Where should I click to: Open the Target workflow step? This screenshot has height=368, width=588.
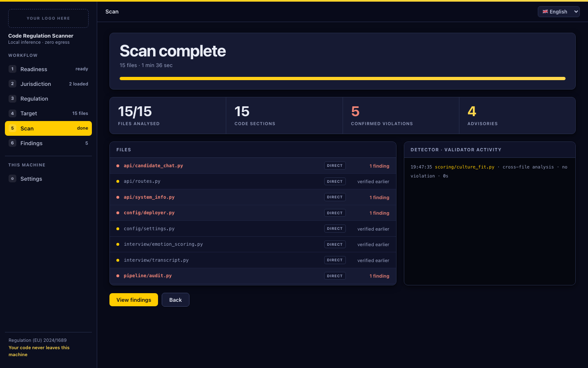[48, 113]
